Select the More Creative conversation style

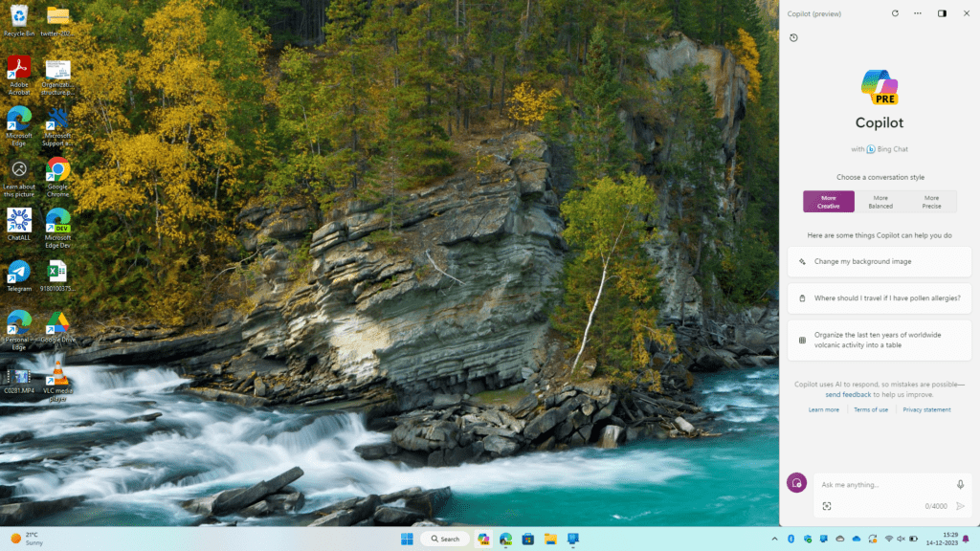tap(828, 201)
